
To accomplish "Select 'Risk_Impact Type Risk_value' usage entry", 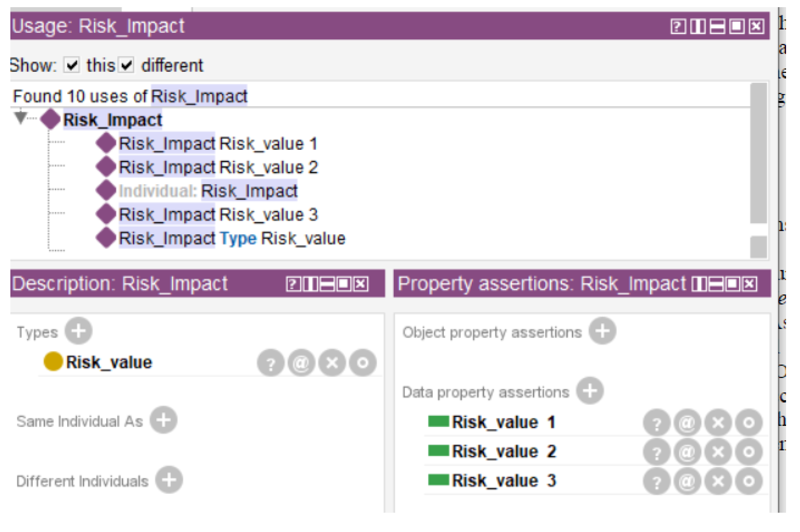I will [232, 238].
